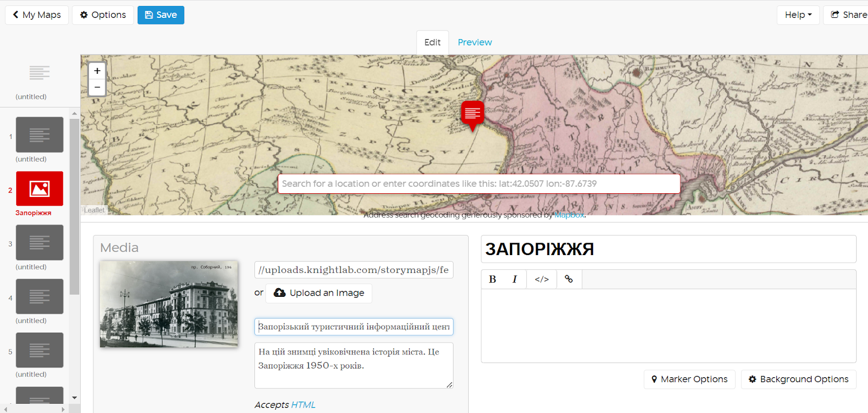Open the Mapbox sponsor link

569,215
